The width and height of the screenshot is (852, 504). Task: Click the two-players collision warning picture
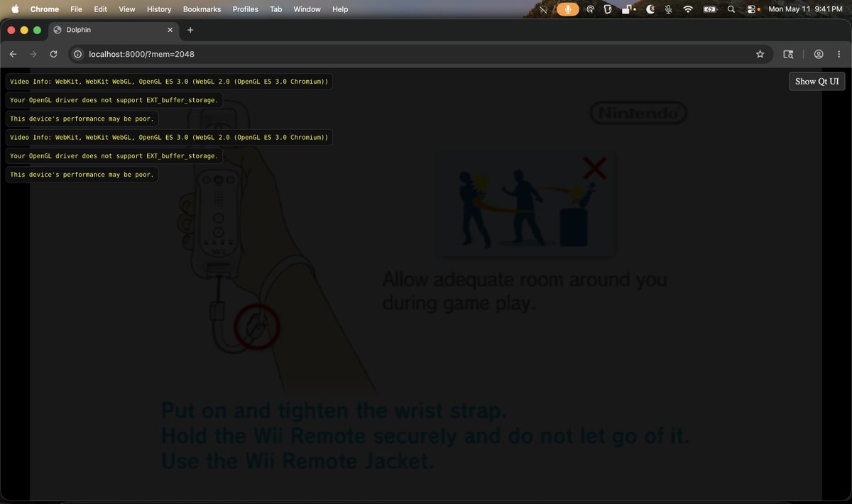526,204
